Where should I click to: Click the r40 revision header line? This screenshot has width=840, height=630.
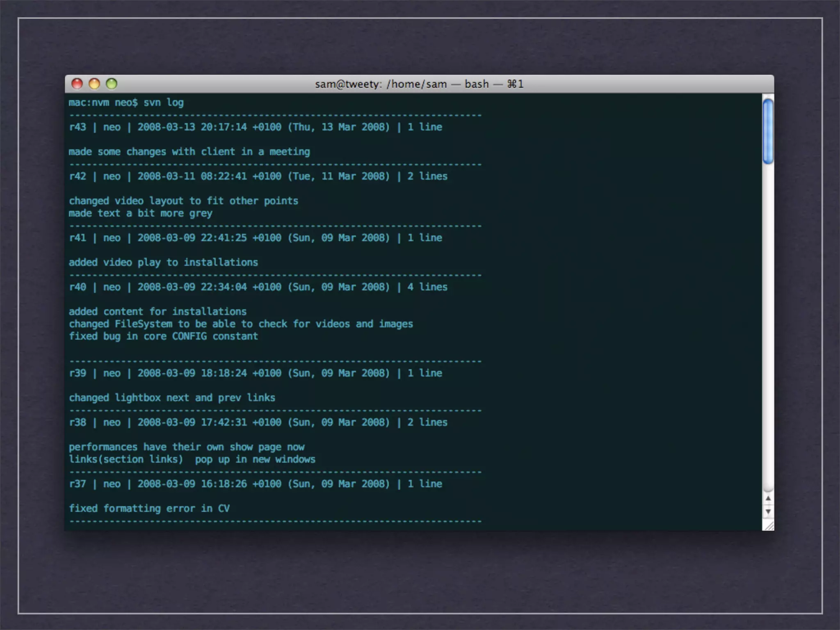pyautogui.click(x=258, y=287)
